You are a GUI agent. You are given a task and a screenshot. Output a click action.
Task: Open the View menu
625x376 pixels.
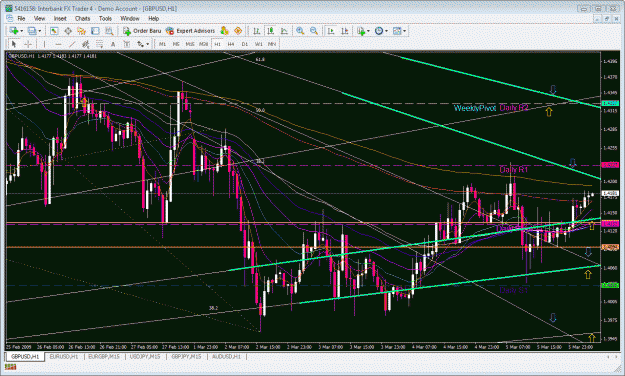click(39, 18)
